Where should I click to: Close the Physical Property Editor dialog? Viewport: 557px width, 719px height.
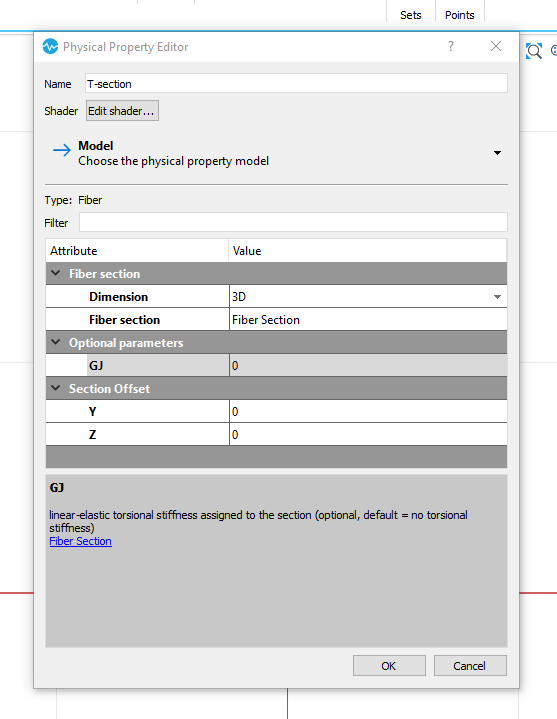click(496, 46)
